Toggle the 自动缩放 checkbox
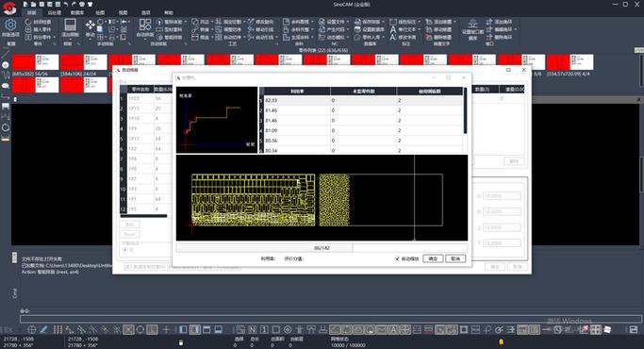Image resolution: width=644 pixels, height=349 pixels. (x=397, y=258)
